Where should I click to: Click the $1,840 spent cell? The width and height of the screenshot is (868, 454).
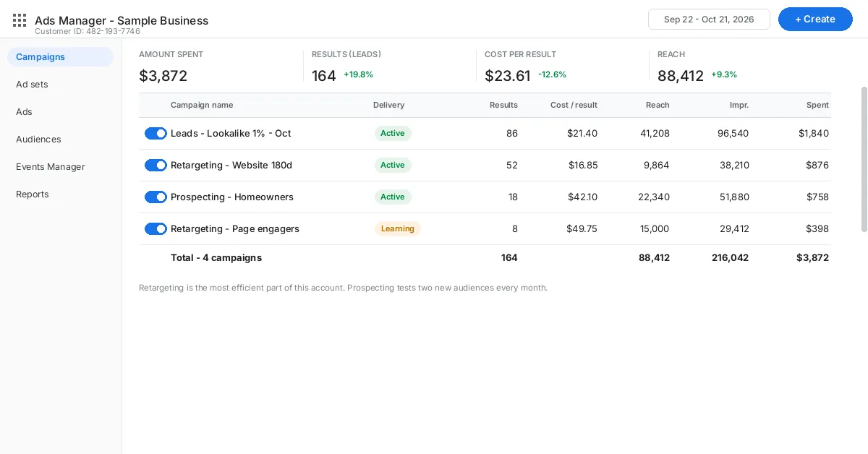pyautogui.click(x=814, y=134)
